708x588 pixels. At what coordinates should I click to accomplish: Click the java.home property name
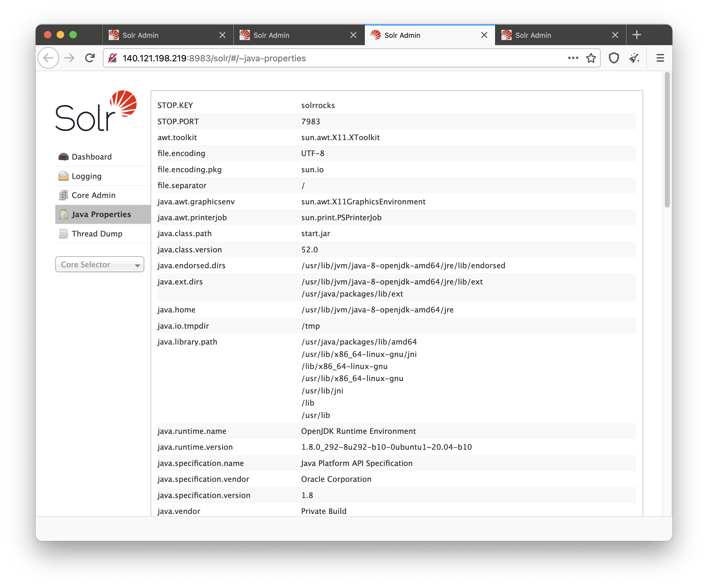(x=176, y=310)
